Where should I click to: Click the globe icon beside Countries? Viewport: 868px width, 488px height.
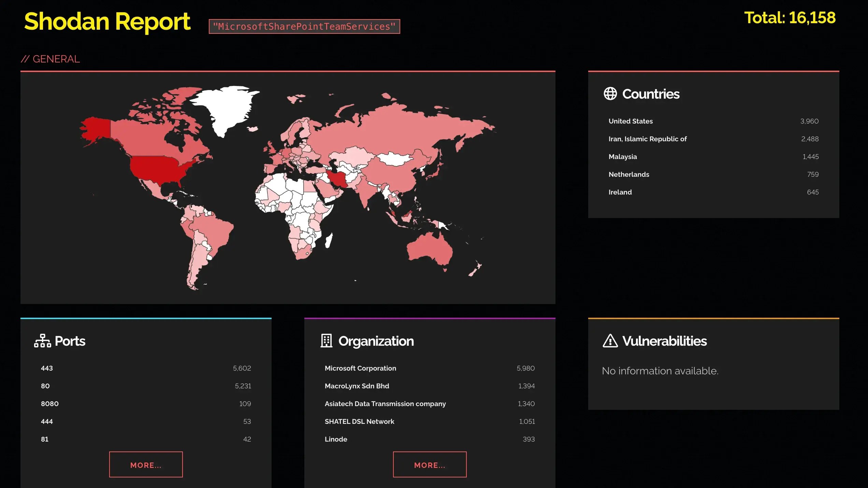[610, 94]
